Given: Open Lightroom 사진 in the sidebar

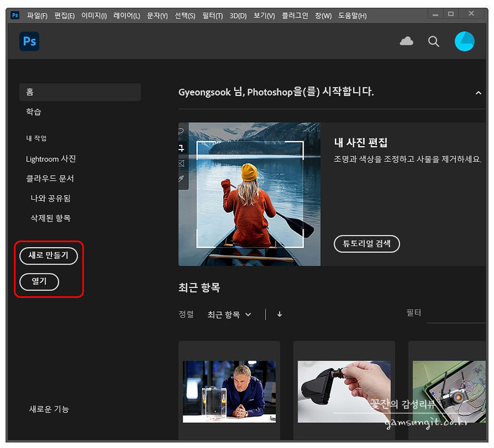Looking at the screenshot, I should click(x=51, y=159).
